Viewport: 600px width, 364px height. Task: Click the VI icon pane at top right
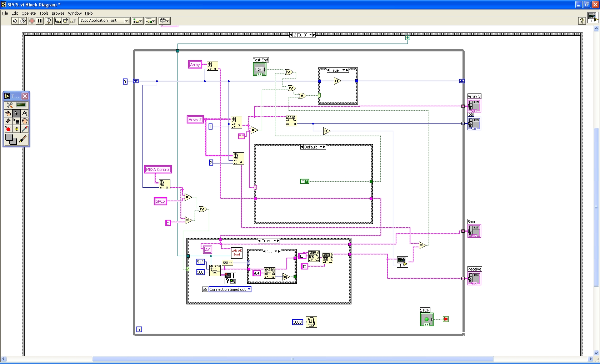point(592,17)
